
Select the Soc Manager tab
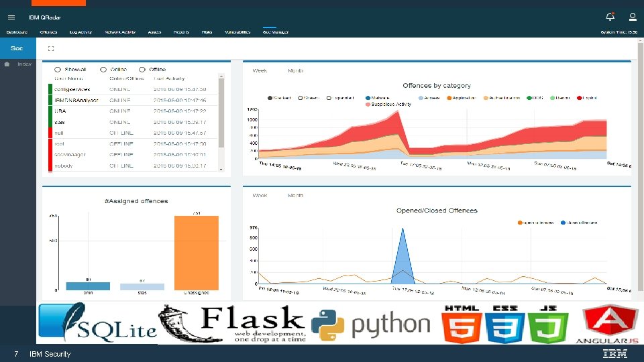point(276,32)
